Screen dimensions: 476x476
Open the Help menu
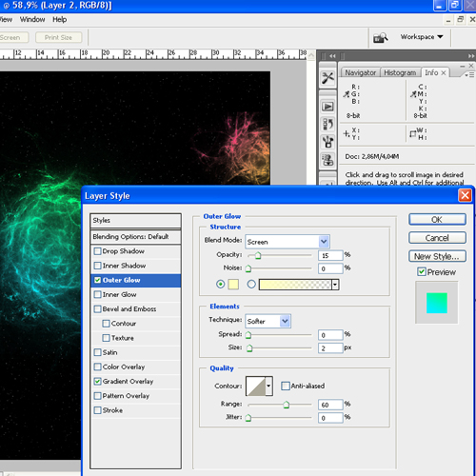[x=59, y=20]
